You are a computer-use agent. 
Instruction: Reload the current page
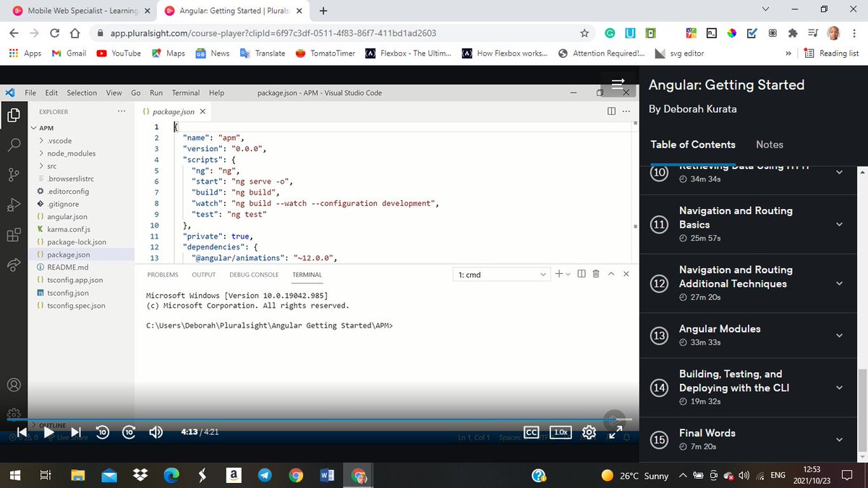pyautogui.click(x=55, y=33)
